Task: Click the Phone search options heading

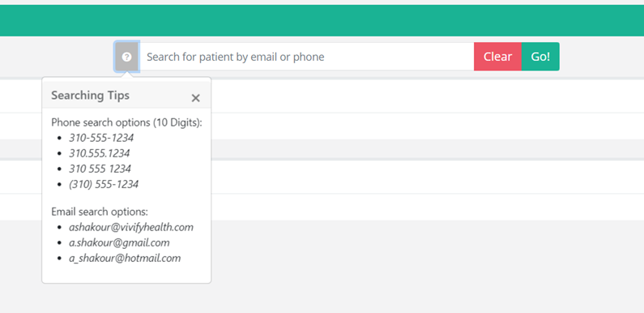Action: (127, 122)
